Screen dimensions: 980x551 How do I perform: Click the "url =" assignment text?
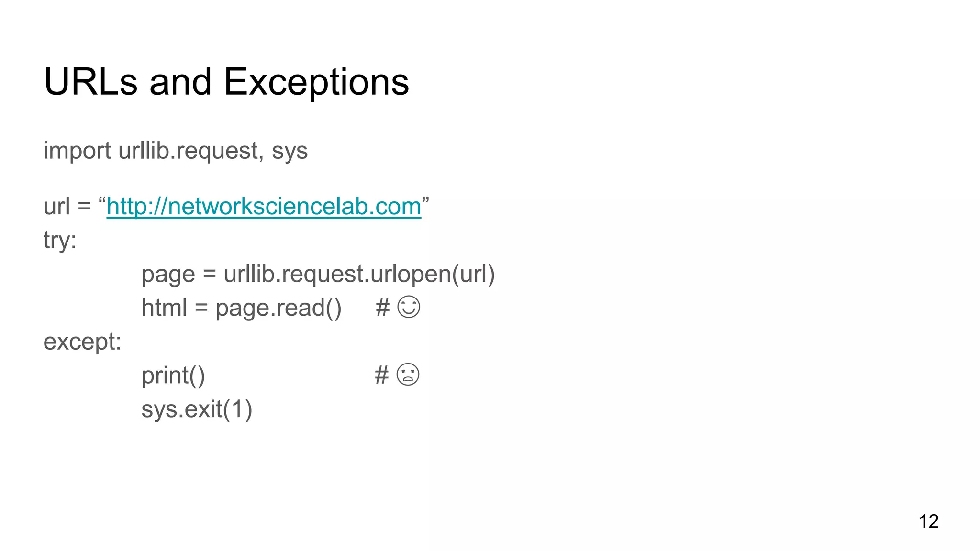[x=67, y=207]
